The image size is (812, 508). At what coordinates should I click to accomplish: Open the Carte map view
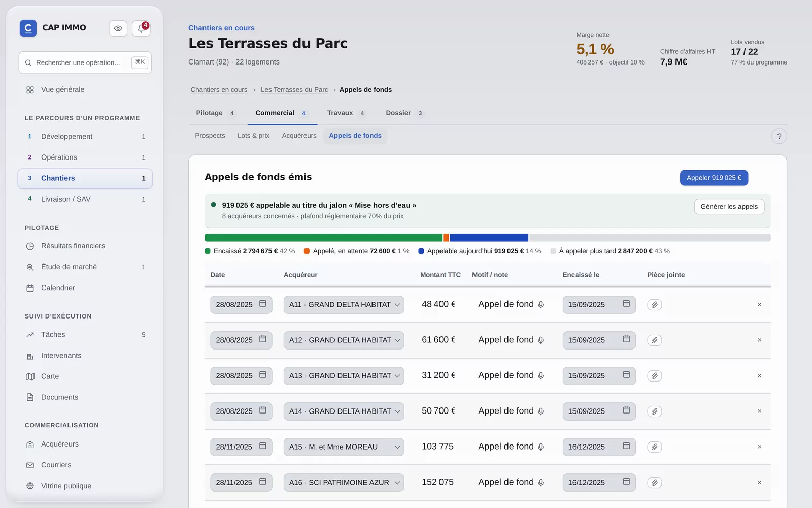[85, 376]
